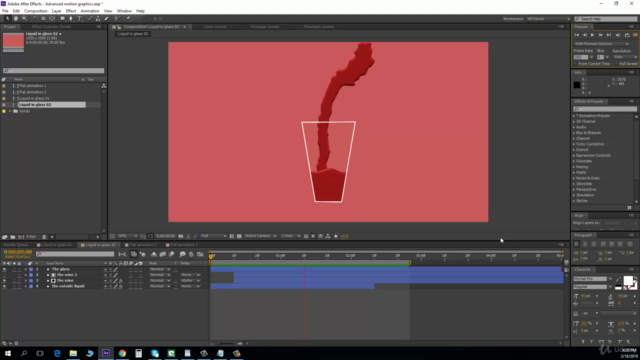Enable Full Screen preview checkbox
Image resolution: width=640 pixels, height=360 pixels.
tap(616, 64)
